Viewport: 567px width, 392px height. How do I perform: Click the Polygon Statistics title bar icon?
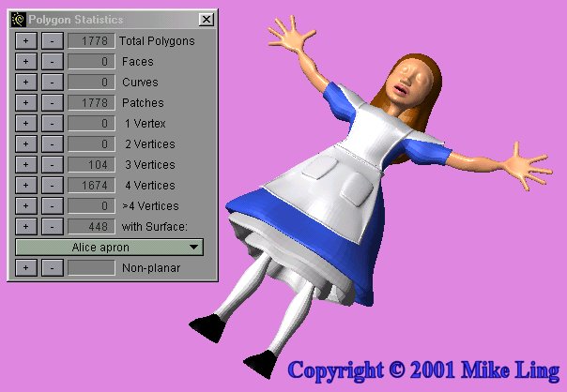(x=17, y=20)
